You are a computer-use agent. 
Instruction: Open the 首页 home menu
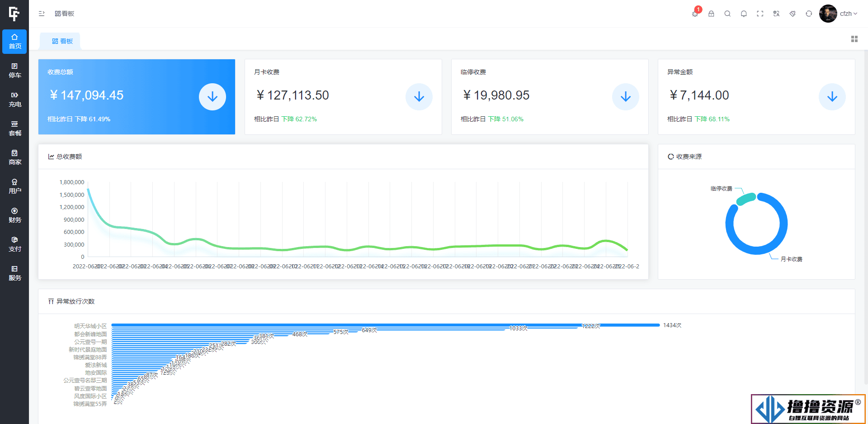tap(14, 42)
